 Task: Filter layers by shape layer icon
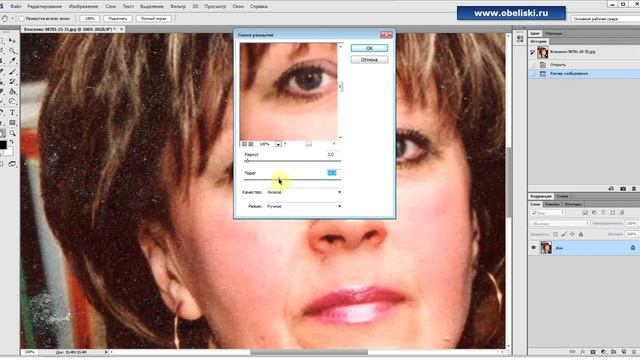(612, 213)
